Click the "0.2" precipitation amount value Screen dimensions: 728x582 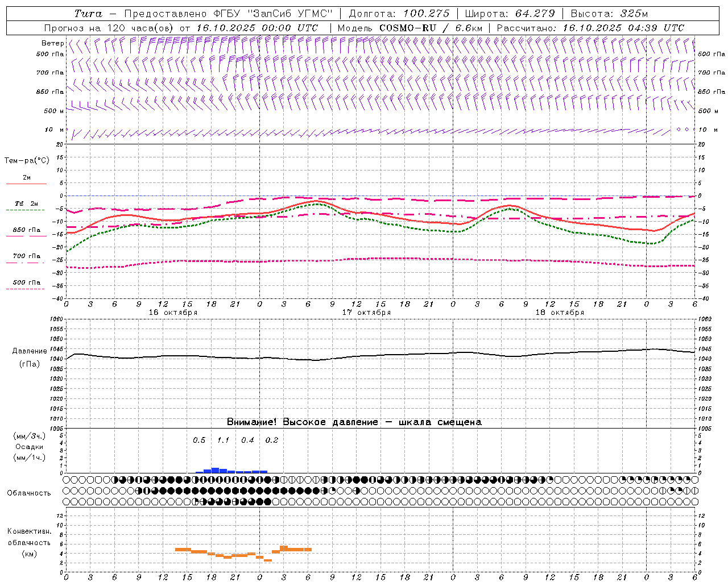tap(272, 440)
